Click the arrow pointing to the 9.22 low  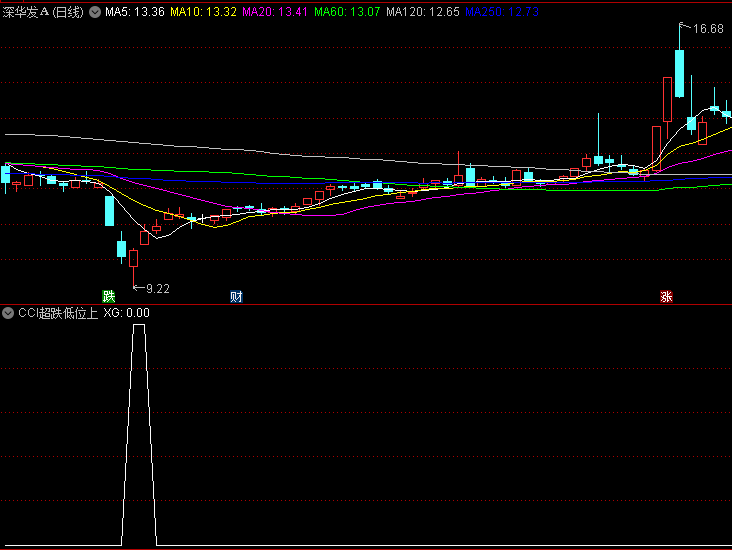click(138, 288)
